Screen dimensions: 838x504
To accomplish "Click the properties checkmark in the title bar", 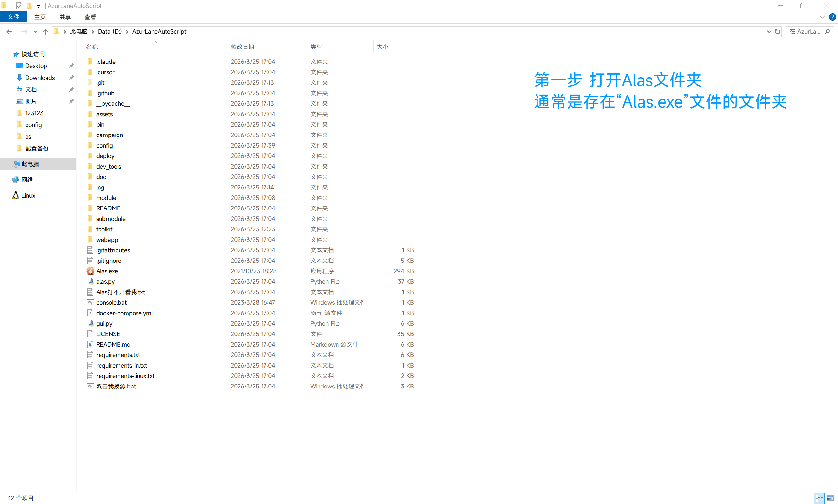I will pyautogui.click(x=19, y=6).
